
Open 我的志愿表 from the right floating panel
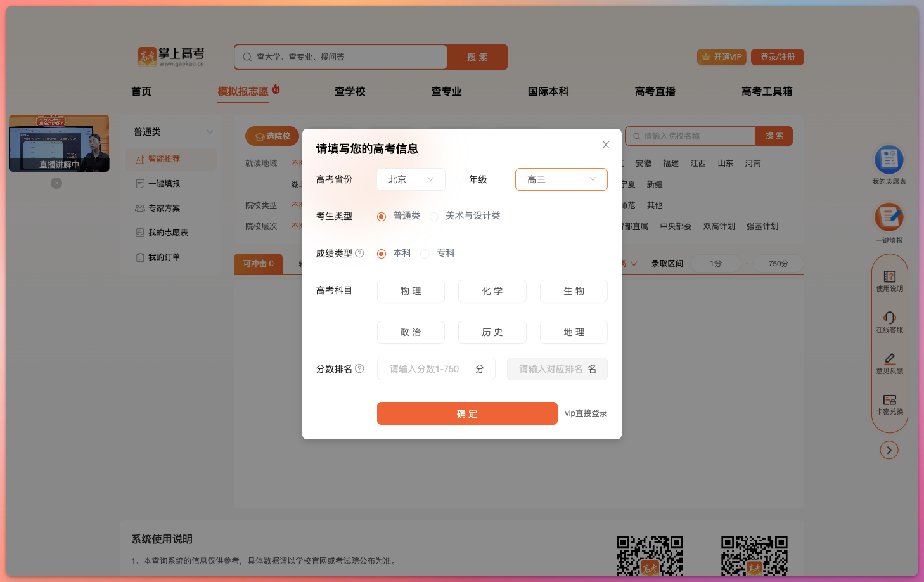point(889,164)
